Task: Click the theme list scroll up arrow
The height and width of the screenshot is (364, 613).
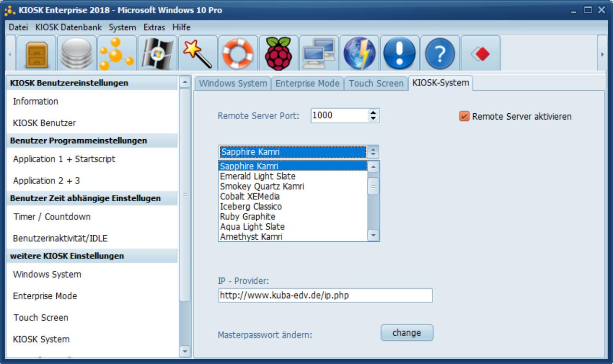Action: pos(374,167)
